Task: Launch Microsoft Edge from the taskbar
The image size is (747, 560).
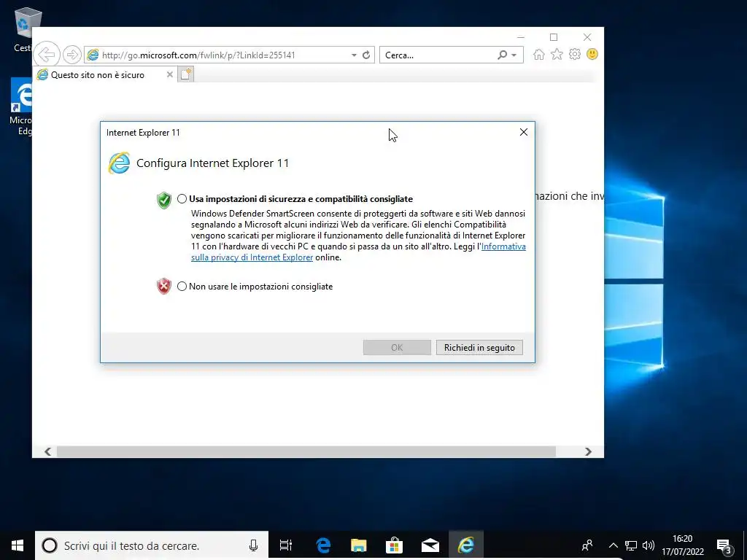Action: coord(323,545)
